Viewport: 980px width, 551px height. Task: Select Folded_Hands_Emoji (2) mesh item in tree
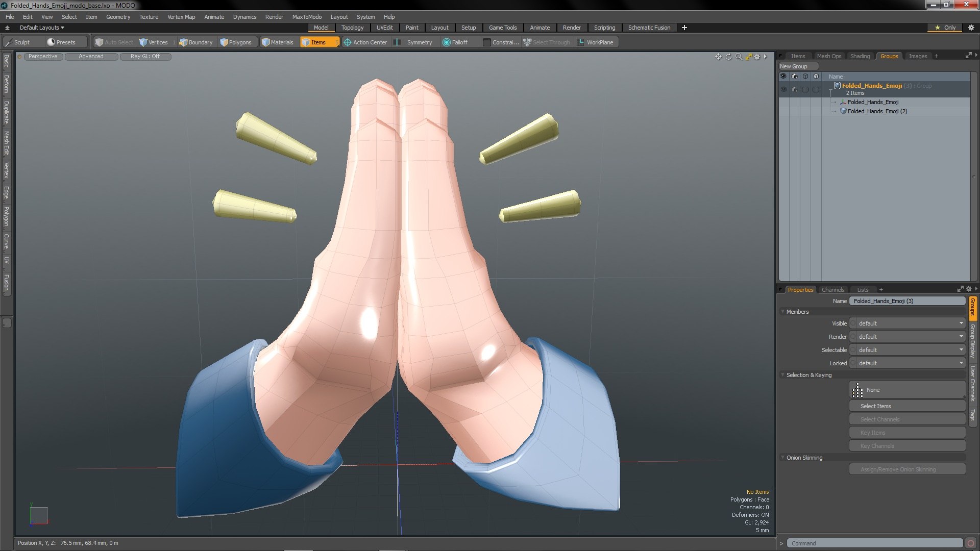(877, 111)
